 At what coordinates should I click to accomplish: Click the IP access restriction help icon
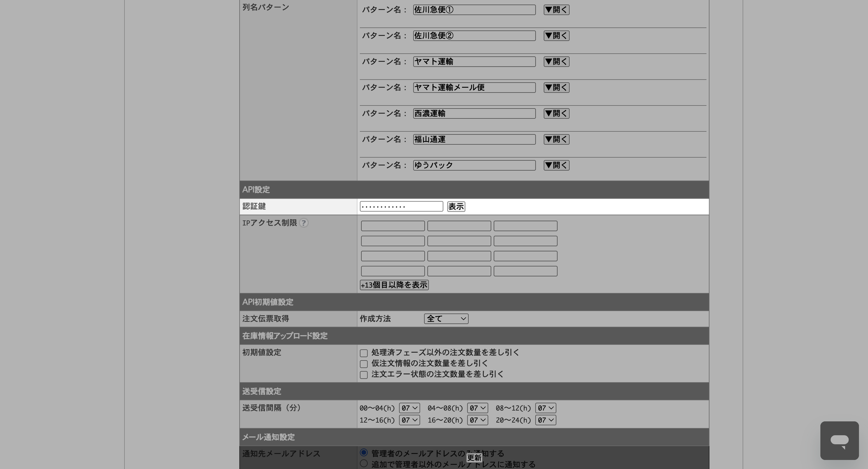click(303, 223)
